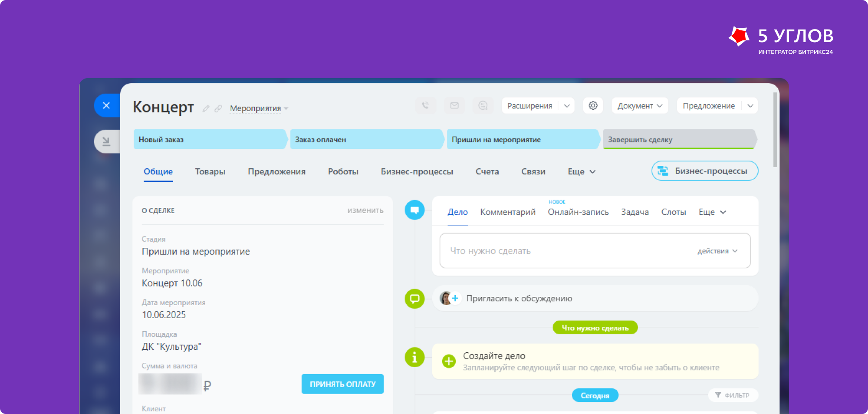Select stage Новый заказ
The width and height of the screenshot is (868, 414).
[210, 139]
